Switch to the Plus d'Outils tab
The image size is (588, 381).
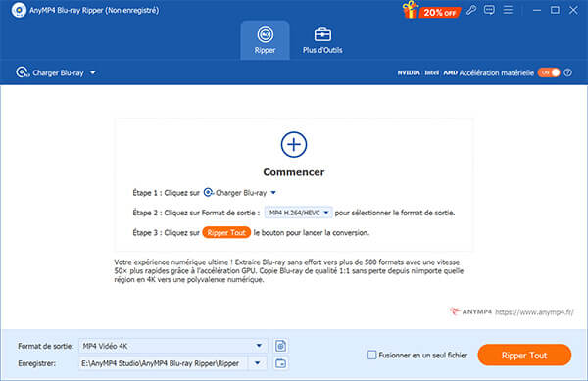(322, 40)
